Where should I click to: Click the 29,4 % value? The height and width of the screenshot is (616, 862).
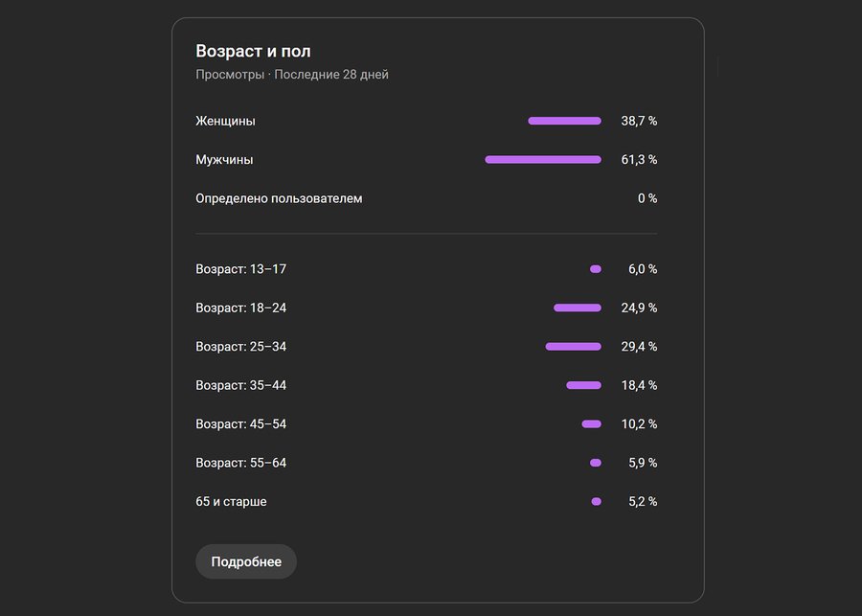(639, 347)
